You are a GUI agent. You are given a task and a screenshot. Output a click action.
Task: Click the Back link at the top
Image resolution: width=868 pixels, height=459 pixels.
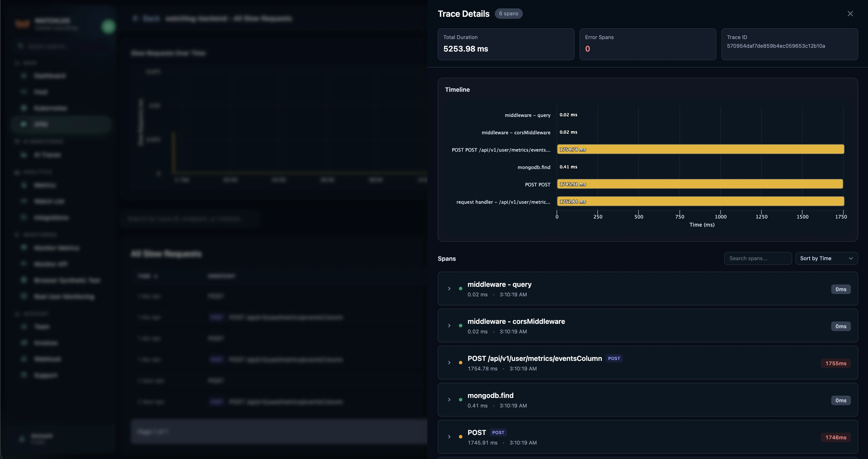tap(147, 19)
